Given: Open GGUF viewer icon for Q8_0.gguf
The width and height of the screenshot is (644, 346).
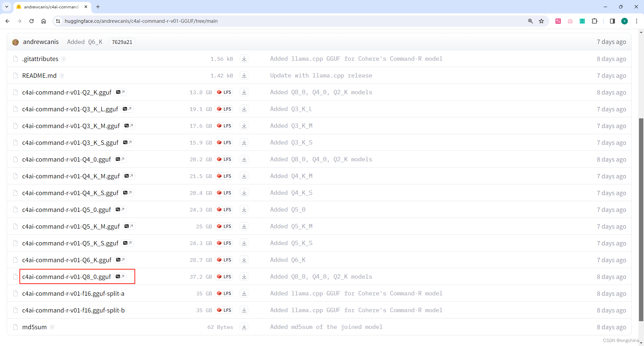Looking at the screenshot, I should [120, 277].
